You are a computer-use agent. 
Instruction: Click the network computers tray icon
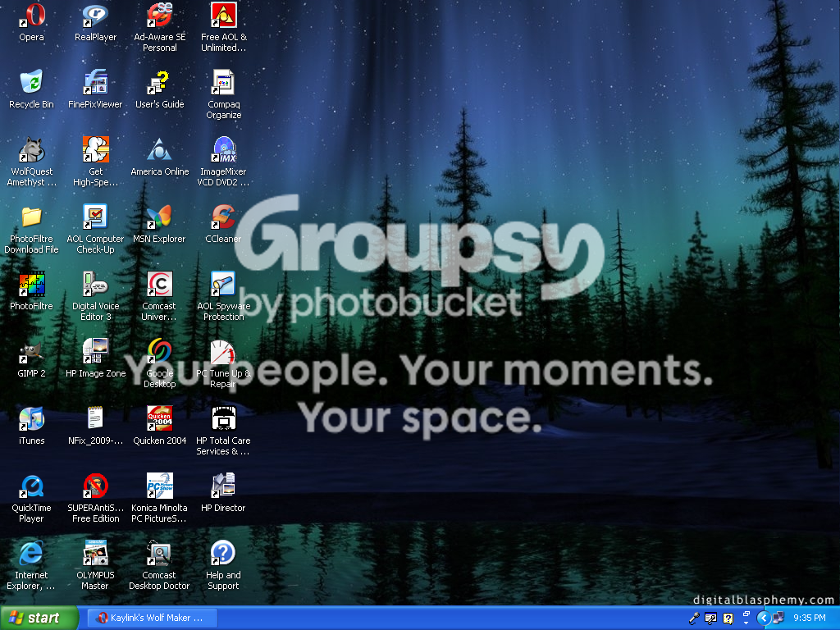pyautogui.click(x=778, y=618)
